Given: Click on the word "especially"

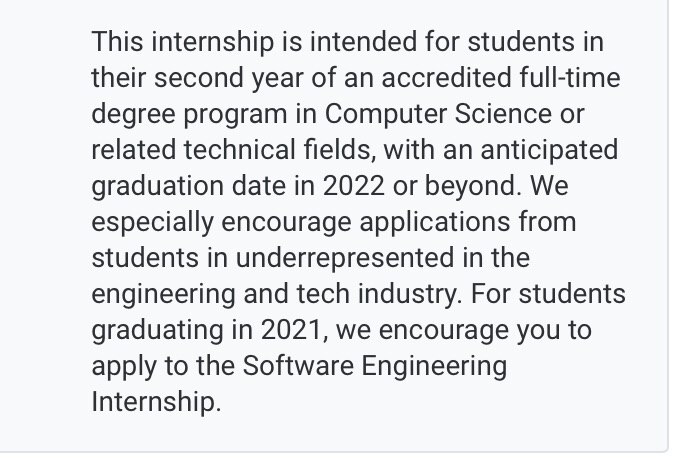Looking at the screenshot, I should click(x=153, y=223).
